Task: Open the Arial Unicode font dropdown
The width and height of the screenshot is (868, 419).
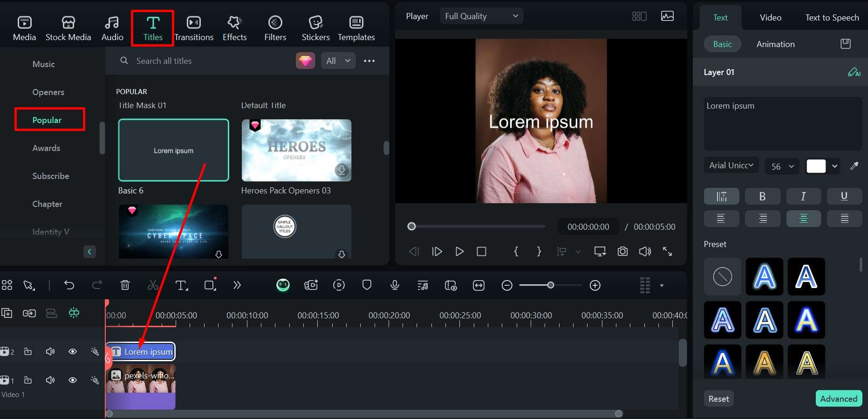Action: (x=731, y=165)
